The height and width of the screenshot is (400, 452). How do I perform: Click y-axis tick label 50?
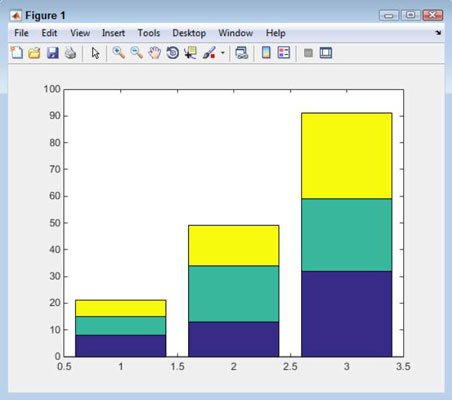(x=55, y=223)
